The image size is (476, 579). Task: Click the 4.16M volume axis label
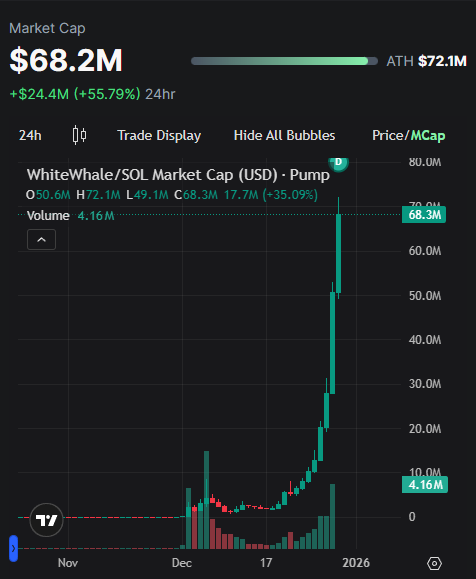coord(425,484)
